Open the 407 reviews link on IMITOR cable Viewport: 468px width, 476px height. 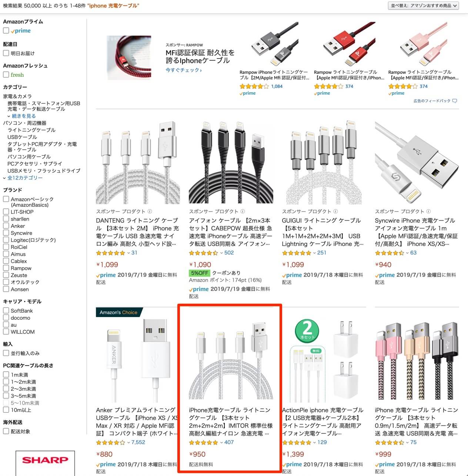pos(229,442)
